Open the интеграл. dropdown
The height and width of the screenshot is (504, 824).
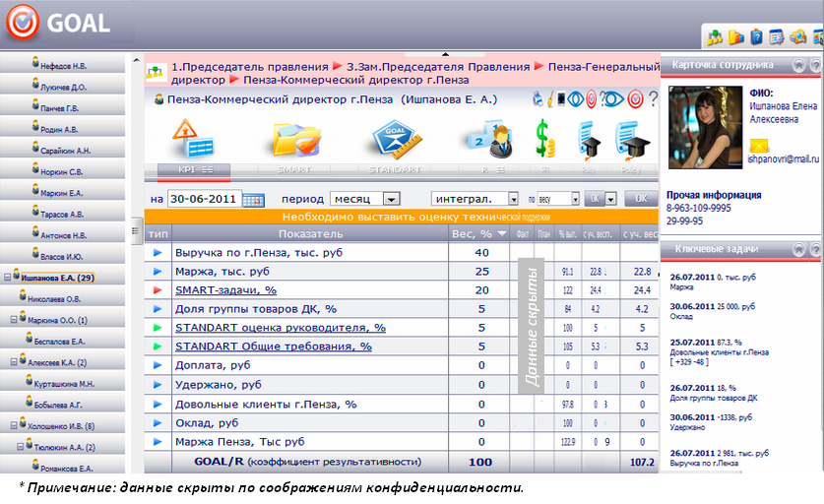(475, 199)
